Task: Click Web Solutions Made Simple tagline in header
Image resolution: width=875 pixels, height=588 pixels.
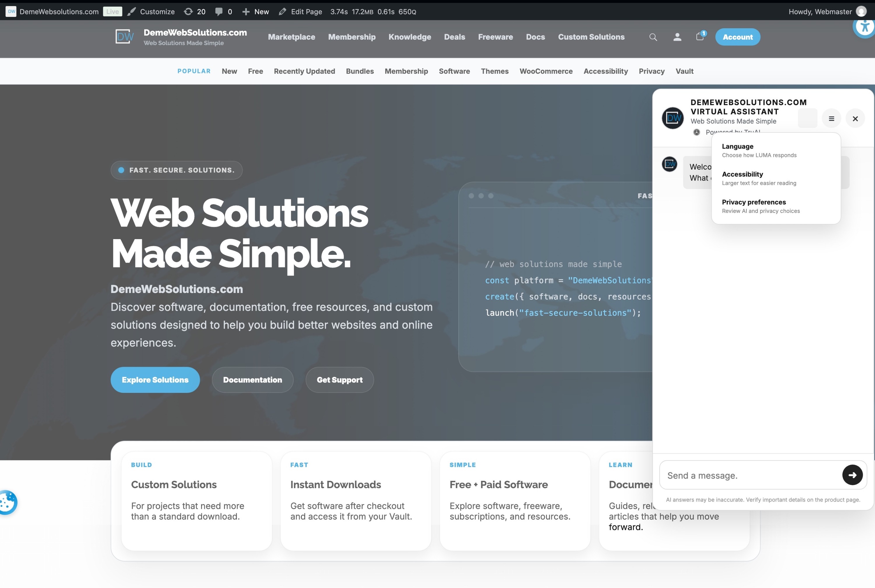Action: click(x=184, y=43)
